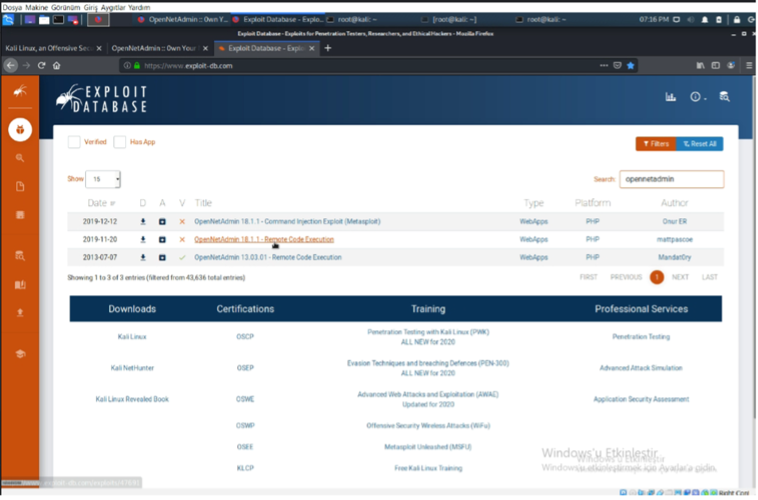Click the Submissions upload icon in sidebar

20,313
